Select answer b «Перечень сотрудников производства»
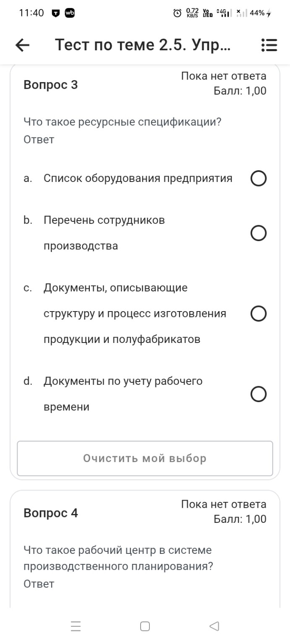Viewport: 290px width, 644px height. pos(259,233)
